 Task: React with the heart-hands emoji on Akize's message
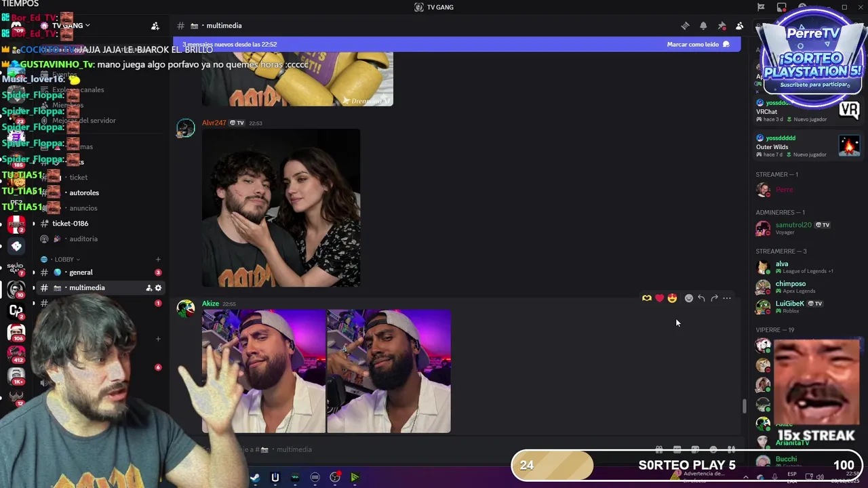[646, 298]
